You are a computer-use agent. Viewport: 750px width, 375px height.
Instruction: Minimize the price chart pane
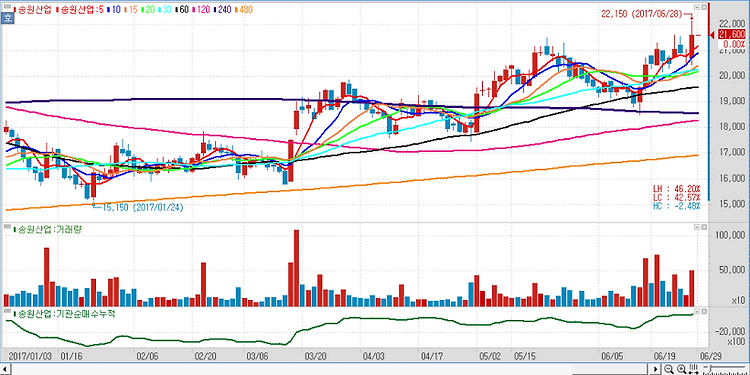pos(696,7)
